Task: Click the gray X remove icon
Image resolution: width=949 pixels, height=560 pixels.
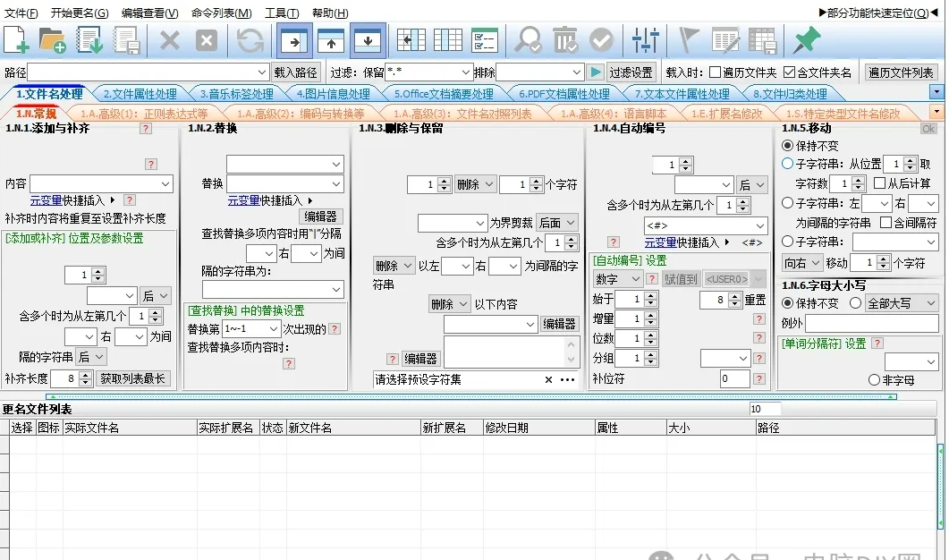Action: [x=169, y=40]
